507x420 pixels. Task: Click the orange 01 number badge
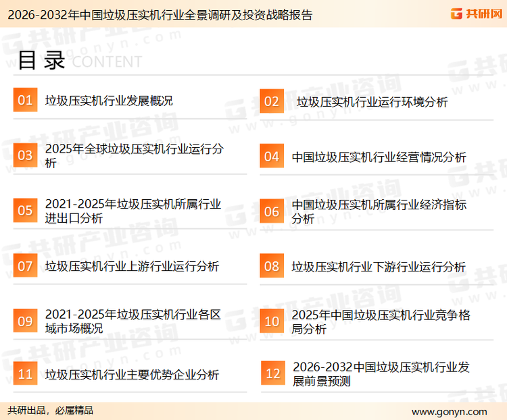click(25, 101)
